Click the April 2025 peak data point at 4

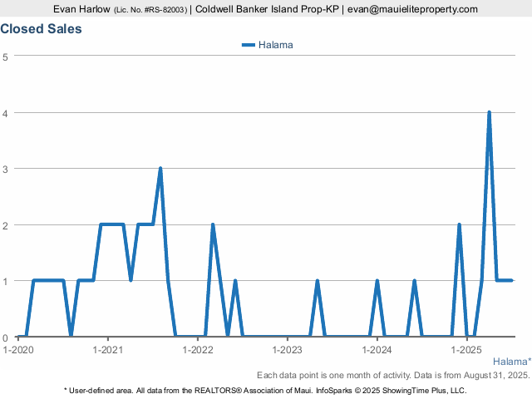click(489, 112)
